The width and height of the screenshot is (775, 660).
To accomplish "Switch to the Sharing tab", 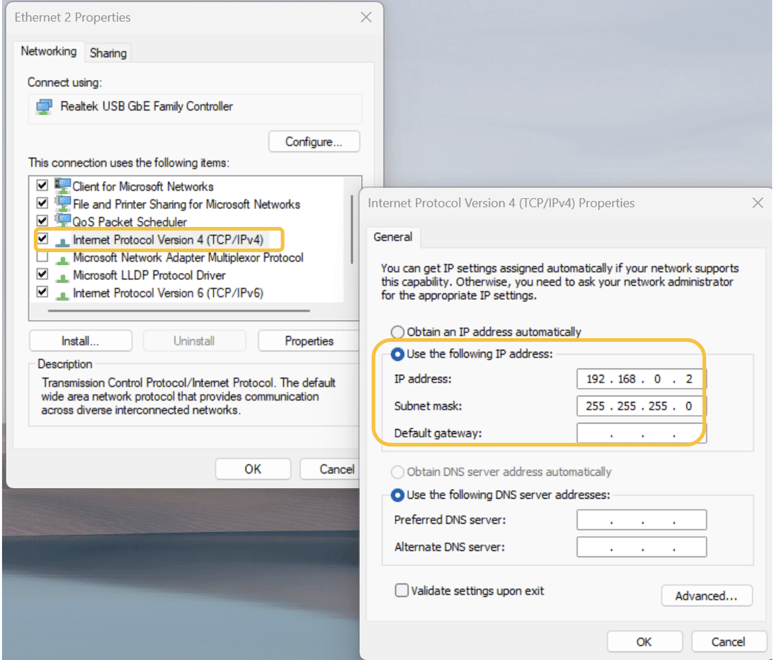I will coord(108,53).
